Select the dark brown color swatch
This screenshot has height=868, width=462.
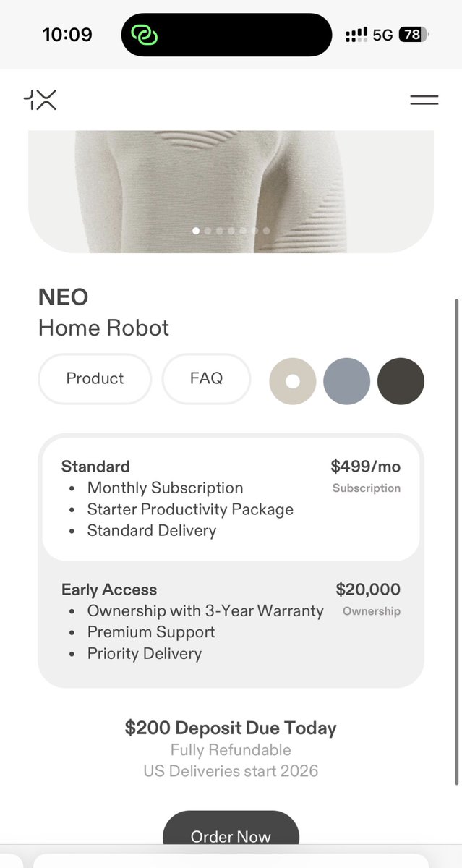[x=401, y=381]
